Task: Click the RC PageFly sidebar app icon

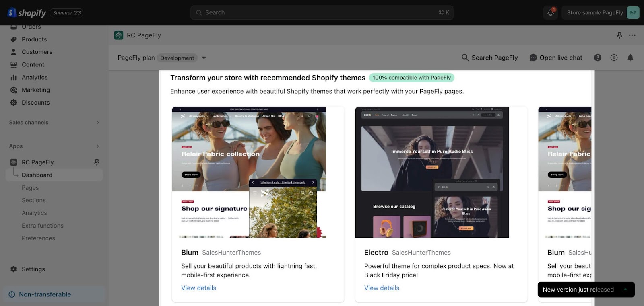Action: 14,162
